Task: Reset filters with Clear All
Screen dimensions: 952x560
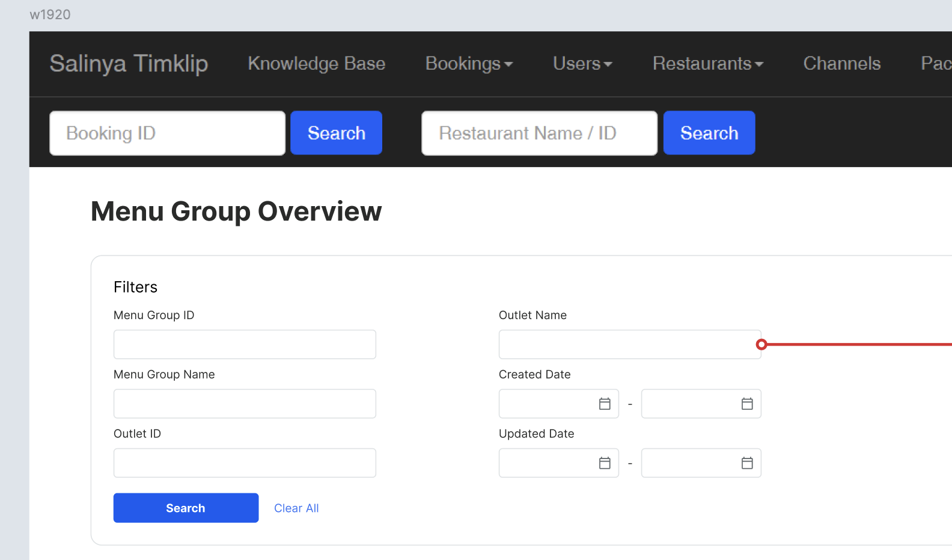Action: click(x=296, y=508)
